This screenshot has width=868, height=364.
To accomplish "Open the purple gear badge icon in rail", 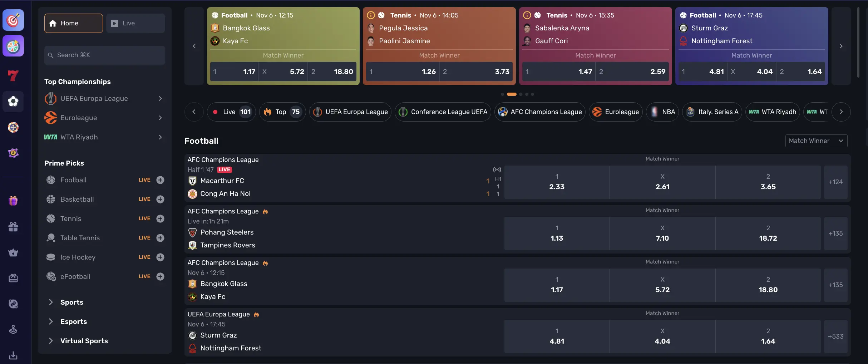I will [13, 153].
